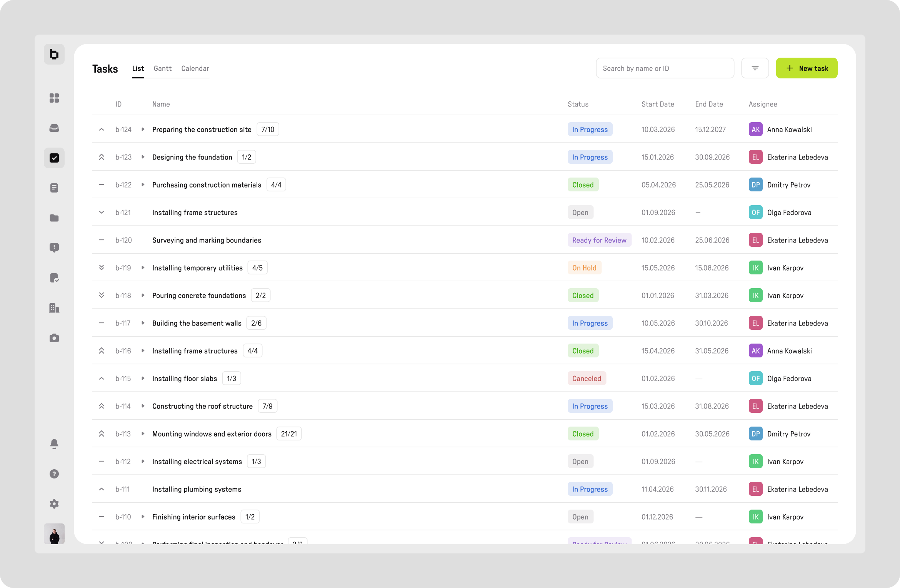
Task: Expand subtasks of Designing the foundation
Action: tap(143, 157)
